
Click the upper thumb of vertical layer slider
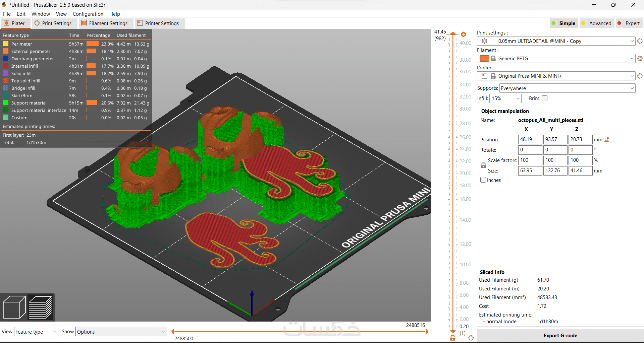click(x=453, y=33)
